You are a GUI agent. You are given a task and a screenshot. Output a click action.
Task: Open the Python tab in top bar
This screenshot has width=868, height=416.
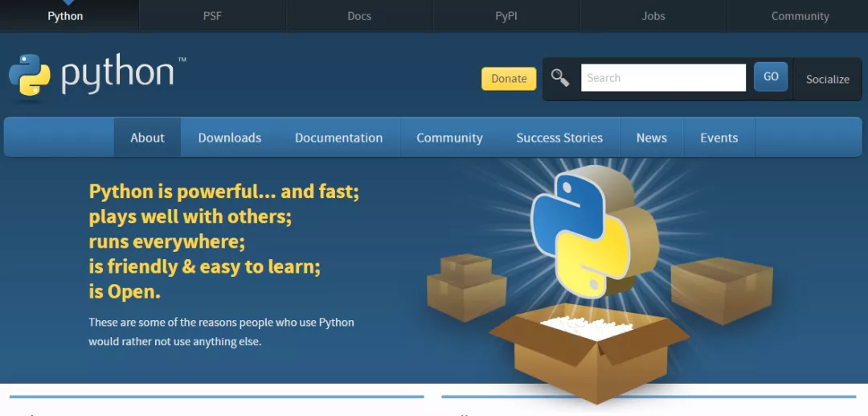point(65,16)
